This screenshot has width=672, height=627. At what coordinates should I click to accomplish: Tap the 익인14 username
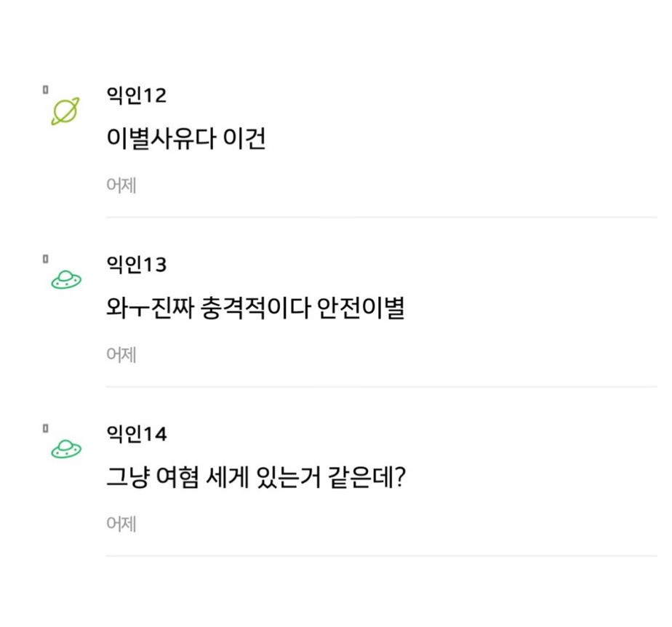(x=137, y=434)
